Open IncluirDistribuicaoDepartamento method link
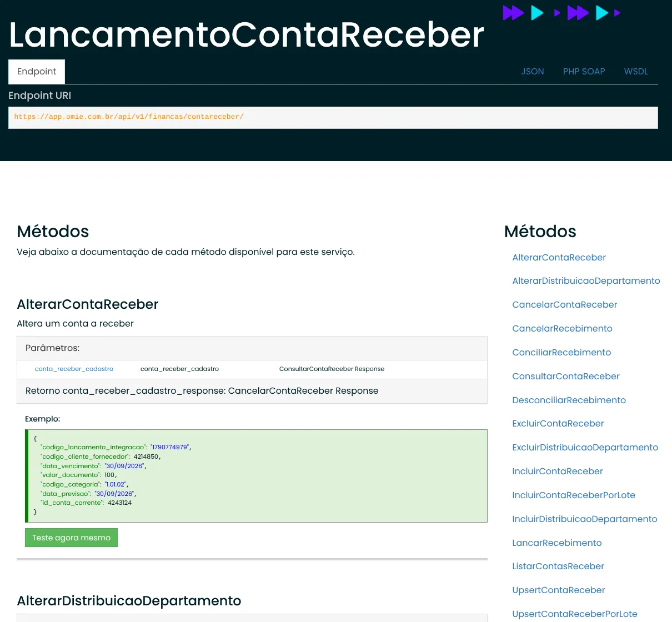672x622 pixels. pos(584,519)
